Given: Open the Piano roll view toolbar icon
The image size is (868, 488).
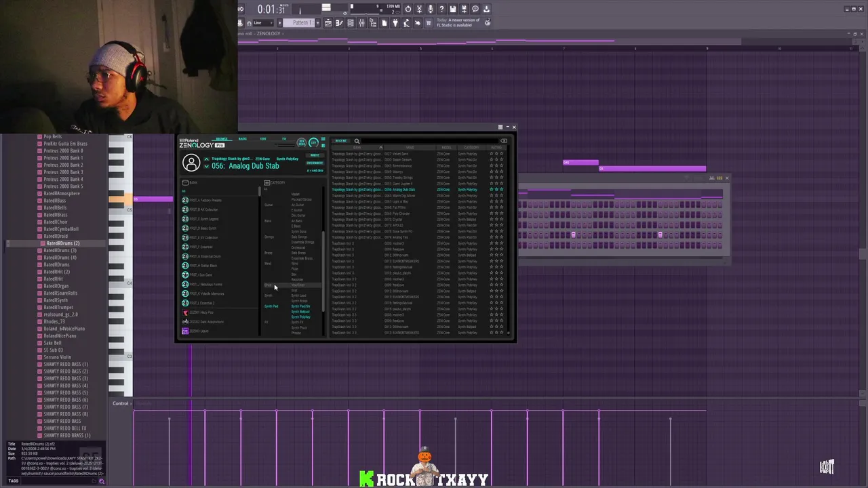Looking at the screenshot, I should pos(339,23).
